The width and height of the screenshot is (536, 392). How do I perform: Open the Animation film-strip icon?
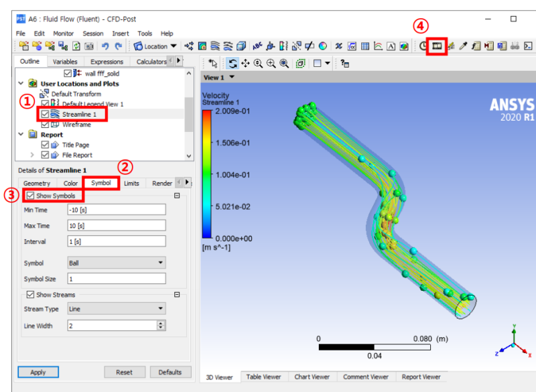point(437,46)
